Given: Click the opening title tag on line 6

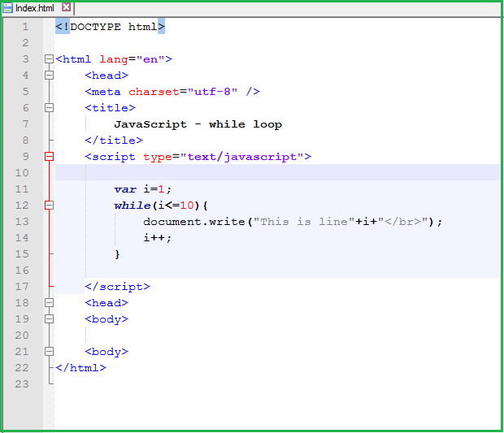Looking at the screenshot, I should pyautogui.click(x=110, y=108).
